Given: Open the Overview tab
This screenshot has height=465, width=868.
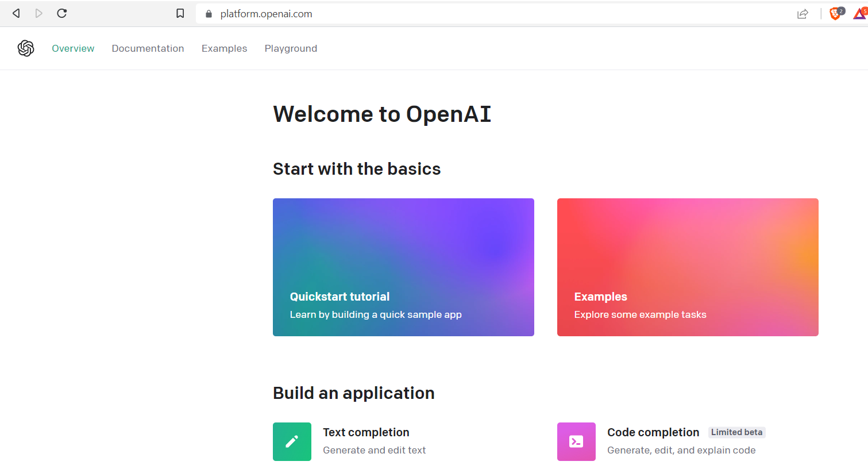Looking at the screenshot, I should (73, 48).
